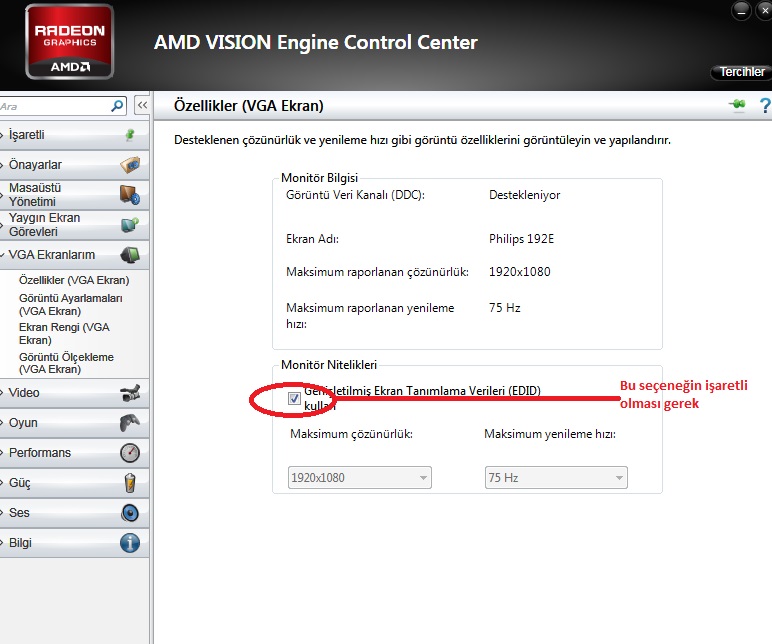Collapse the sidebar with double-chevron button
772x644 pixels.
coord(142,105)
